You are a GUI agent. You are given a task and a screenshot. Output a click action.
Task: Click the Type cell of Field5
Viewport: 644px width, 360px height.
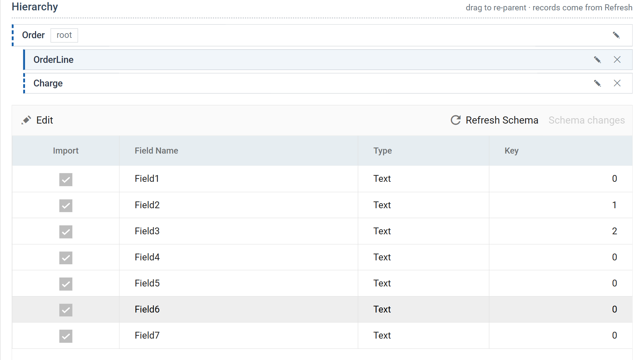382,283
